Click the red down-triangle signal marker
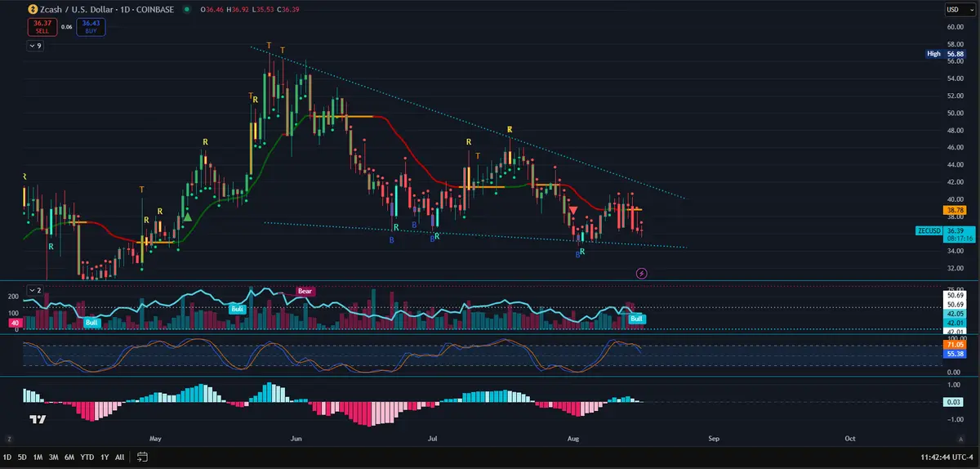This screenshot has width=980, height=469. click(573, 211)
